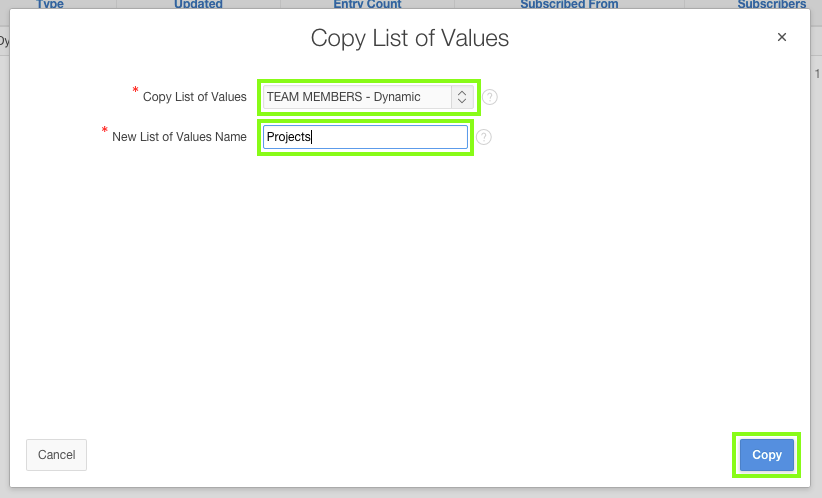Select the 'Copy List of Values' field label
Screen dimensions: 822x498
(194, 97)
